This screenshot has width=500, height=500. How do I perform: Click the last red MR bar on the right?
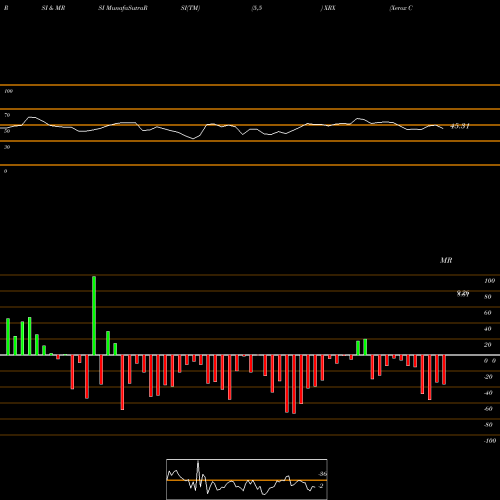(x=444, y=370)
